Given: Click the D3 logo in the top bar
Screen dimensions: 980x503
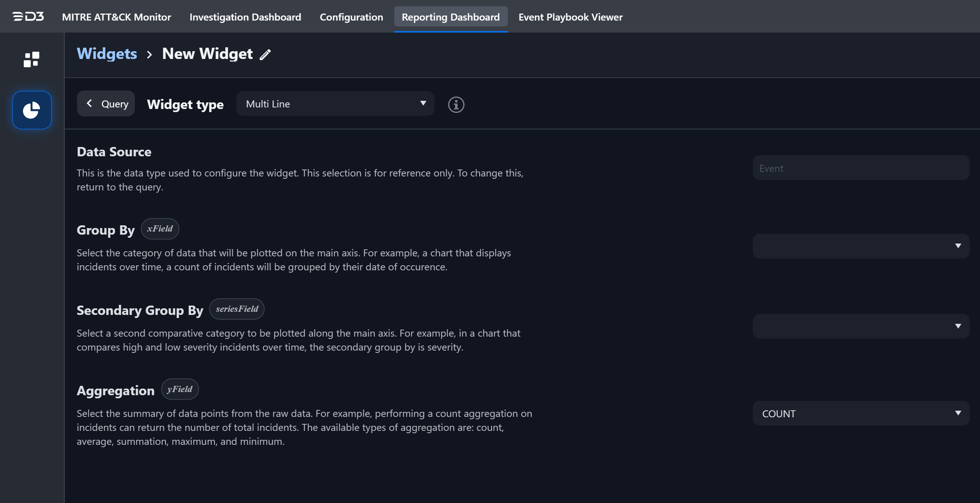Looking at the screenshot, I should 28,16.
